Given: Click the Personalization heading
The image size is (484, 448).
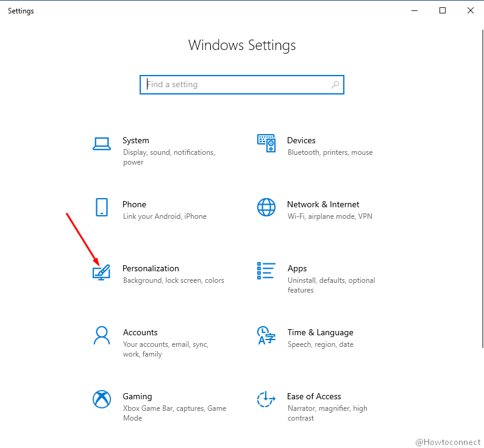Looking at the screenshot, I should (x=151, y=268).
